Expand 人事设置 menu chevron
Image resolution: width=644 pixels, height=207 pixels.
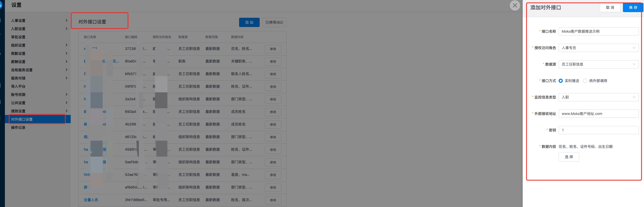click(x=66, y=20)
